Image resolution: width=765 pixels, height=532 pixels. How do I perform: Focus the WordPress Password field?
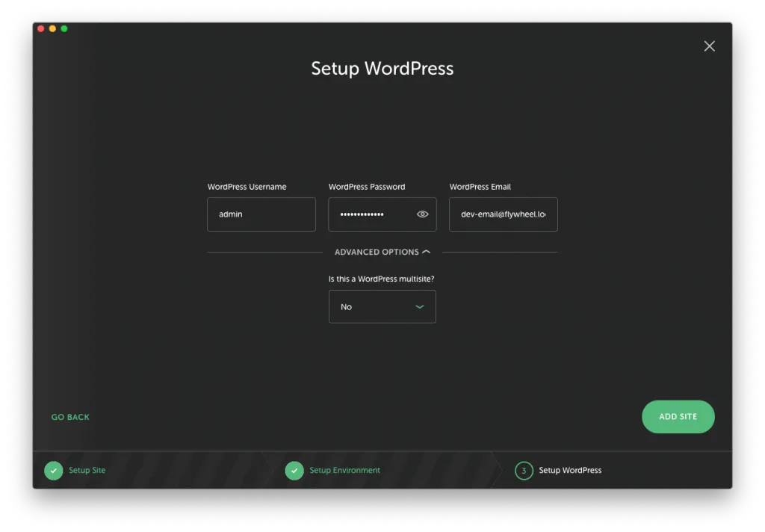[x=382, y=214]
